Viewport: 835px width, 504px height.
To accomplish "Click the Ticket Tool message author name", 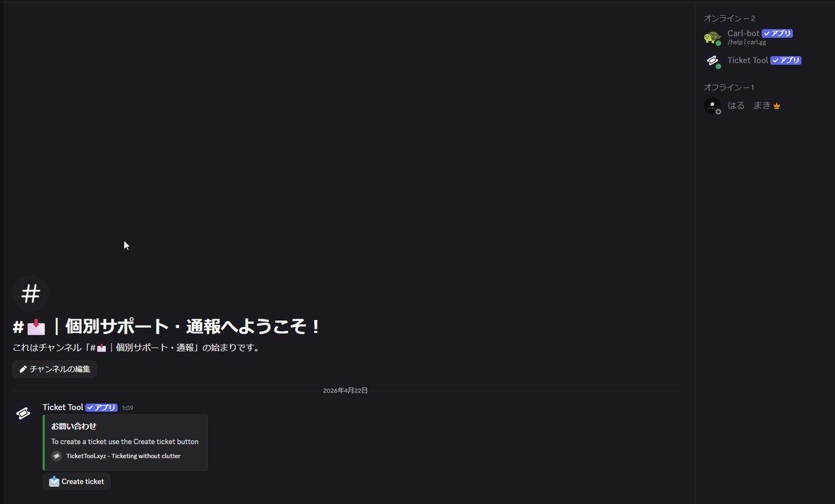I will click(x=62, y=408).
